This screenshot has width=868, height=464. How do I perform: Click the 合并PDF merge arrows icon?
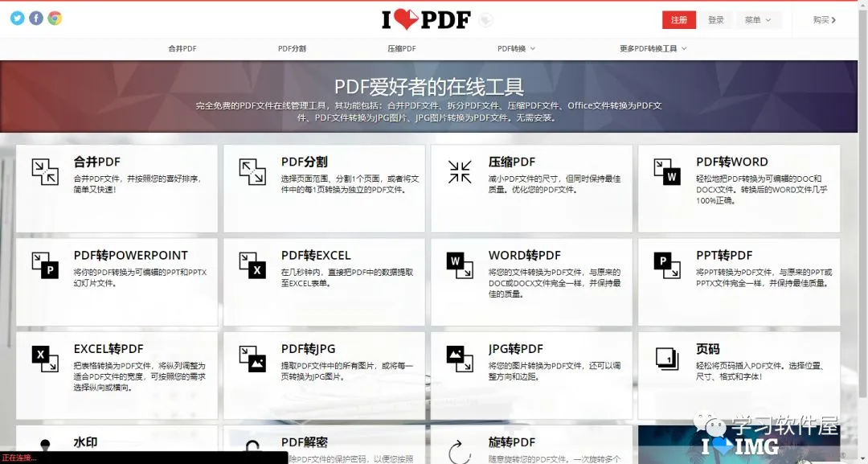point(45,171)
